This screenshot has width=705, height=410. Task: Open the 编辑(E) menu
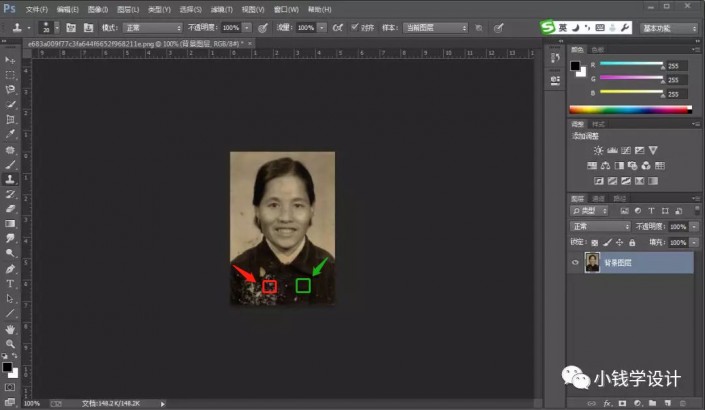[67, 9]
